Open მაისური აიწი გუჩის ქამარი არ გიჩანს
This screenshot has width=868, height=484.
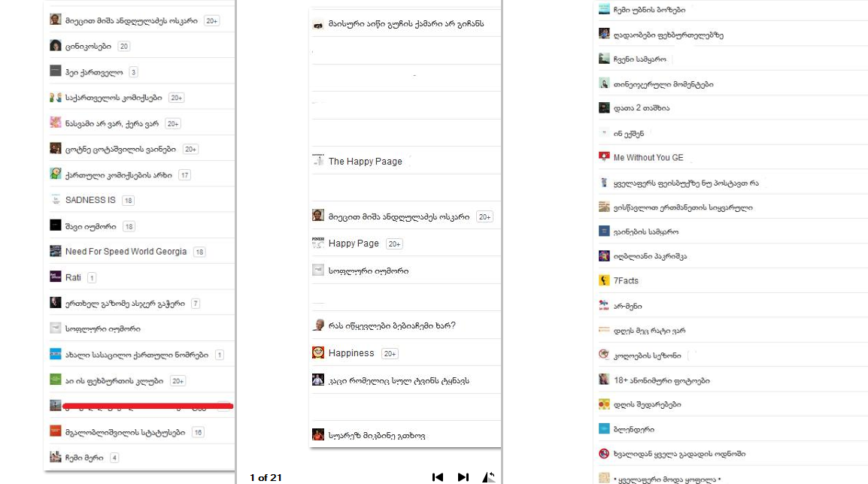(x=406, y=24)
